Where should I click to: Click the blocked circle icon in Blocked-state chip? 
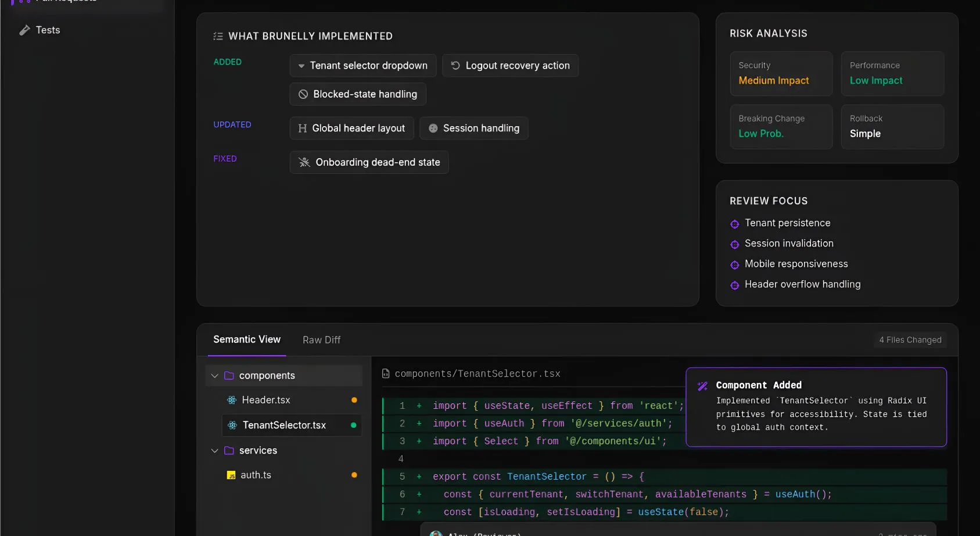303,94
